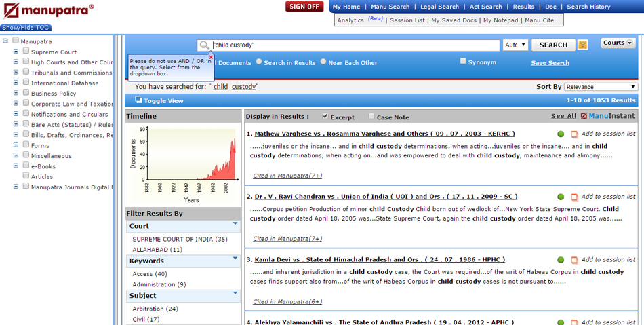
Task: Expand High Courts and Other Courts node
Action: click(16, 62)
